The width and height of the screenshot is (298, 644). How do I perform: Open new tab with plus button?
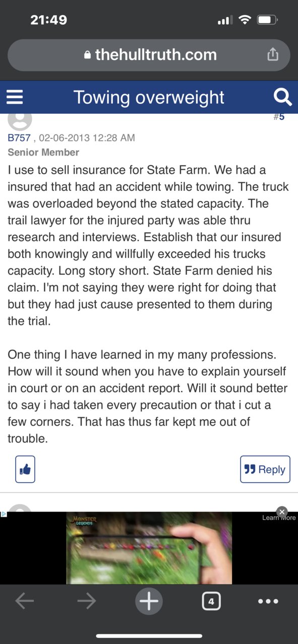click(x=149, y=601)
